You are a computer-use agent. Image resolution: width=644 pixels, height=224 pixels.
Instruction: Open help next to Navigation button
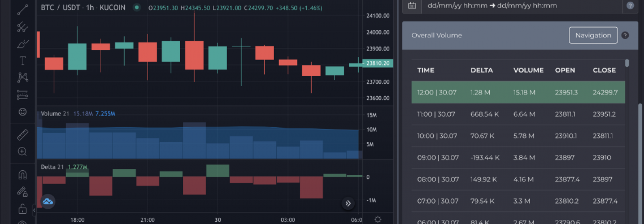pos(625,35)
